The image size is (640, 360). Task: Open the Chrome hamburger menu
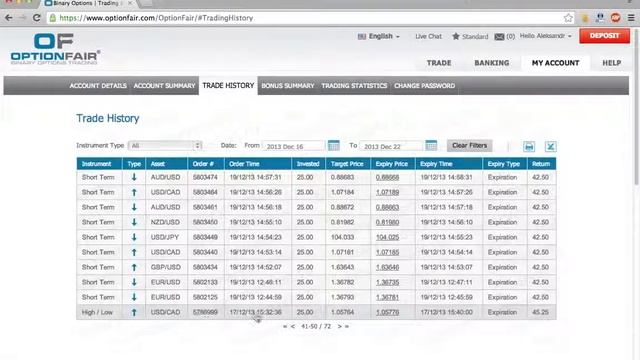pos(631,18)
